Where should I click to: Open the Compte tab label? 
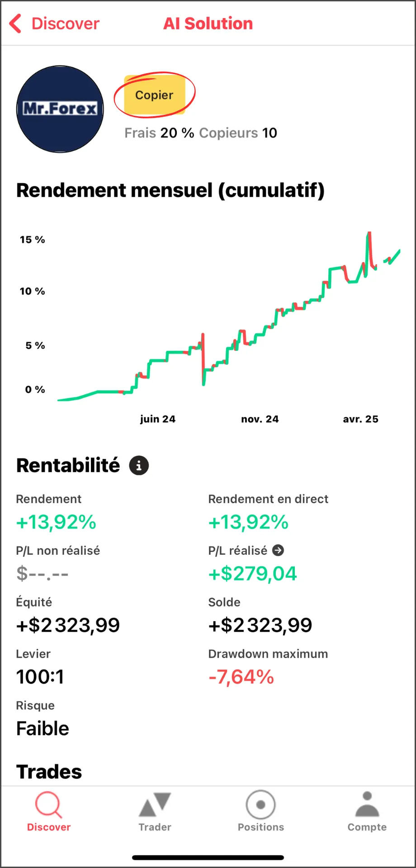(367, 827)
